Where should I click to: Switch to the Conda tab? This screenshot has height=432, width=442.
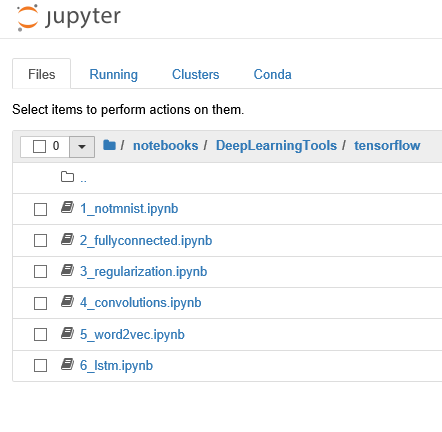pos(273,74)
